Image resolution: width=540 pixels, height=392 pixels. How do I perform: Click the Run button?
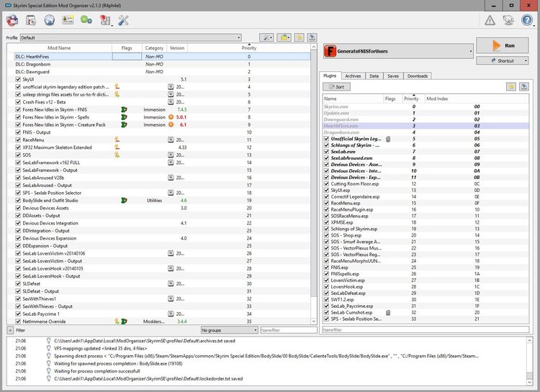click(502, 45)
